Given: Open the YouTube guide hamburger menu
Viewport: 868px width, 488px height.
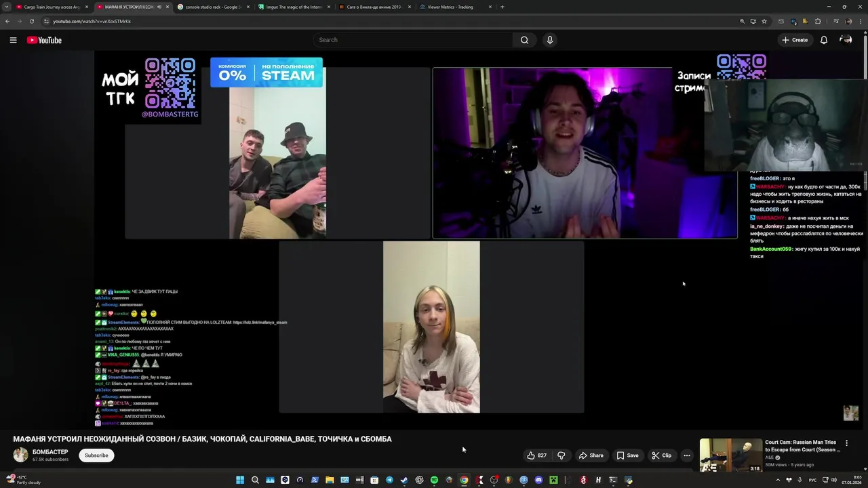Looking at the screenshot, I should click(x=13, y=40).
